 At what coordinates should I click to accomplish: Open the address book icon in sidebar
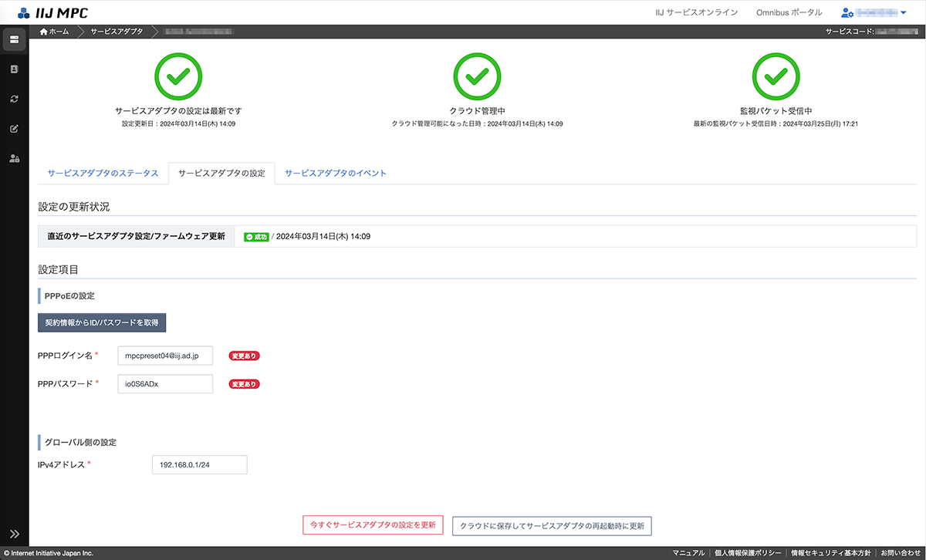click(14, 69)
